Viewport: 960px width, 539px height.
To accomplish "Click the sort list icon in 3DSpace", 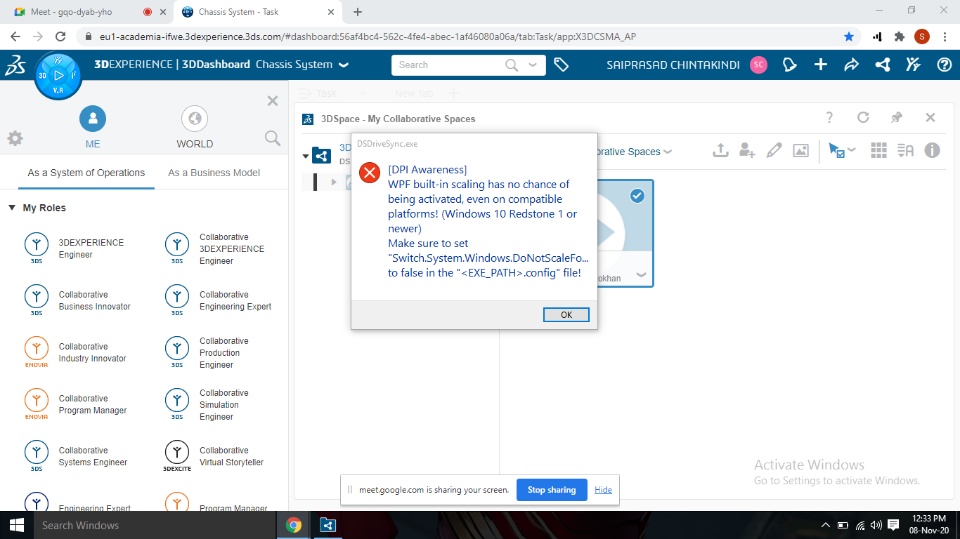I will (x=906, y=150).
